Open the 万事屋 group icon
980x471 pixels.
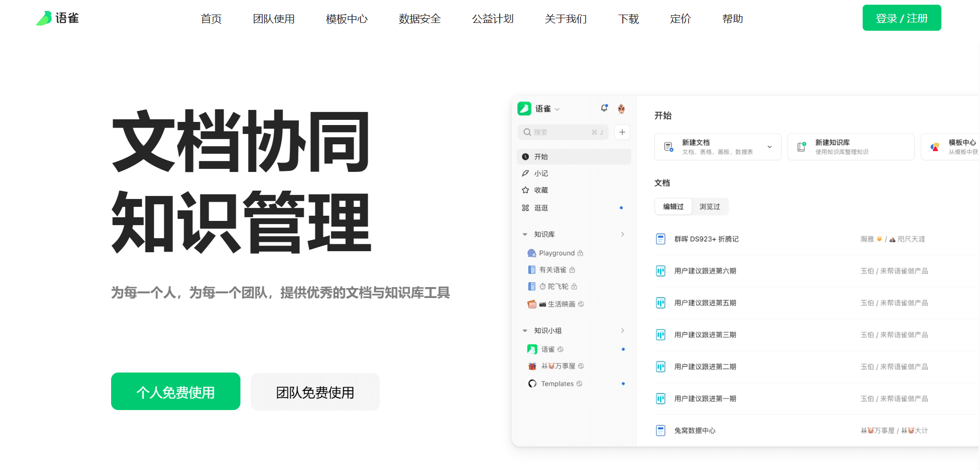pos(532,366)
